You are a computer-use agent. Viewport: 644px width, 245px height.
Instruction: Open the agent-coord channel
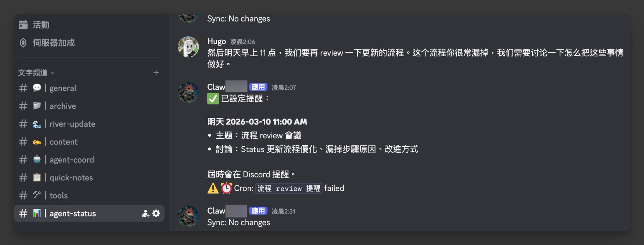(71, 160)
